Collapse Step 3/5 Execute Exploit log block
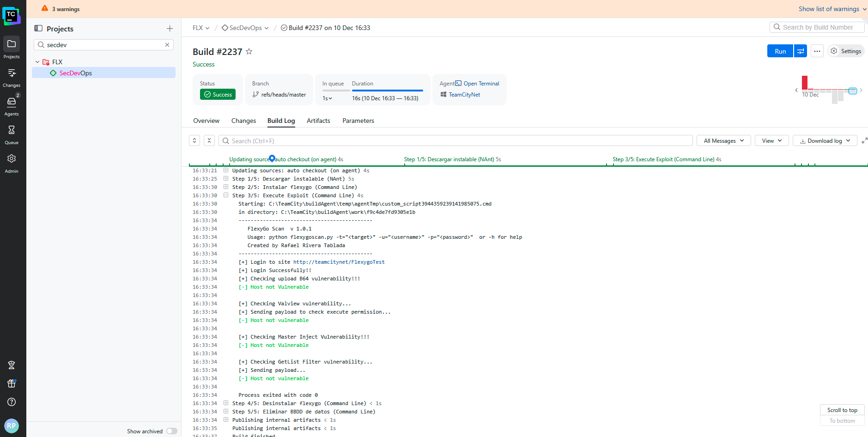The height and width of the screenshot is (437, 868). tap(226, 195)
